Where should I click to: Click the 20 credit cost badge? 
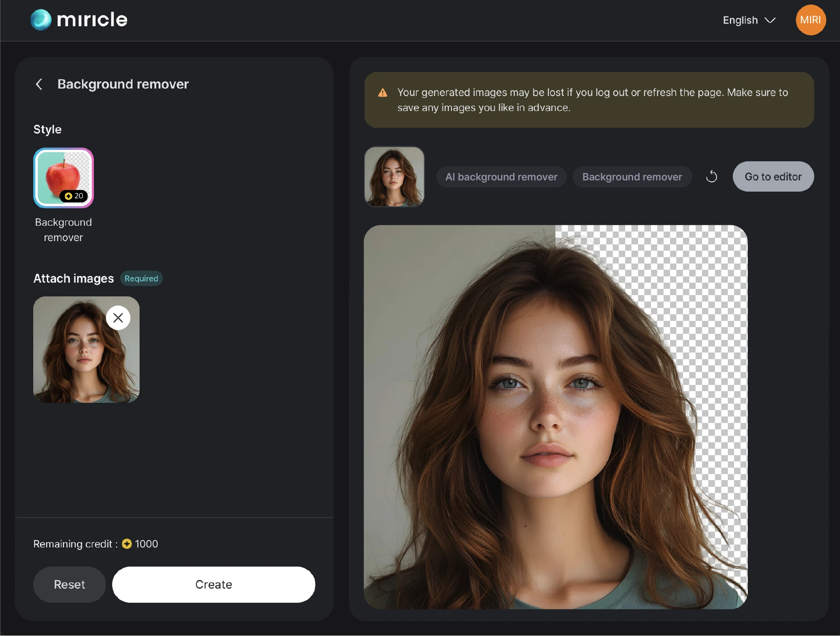click(x=74, y=196)
